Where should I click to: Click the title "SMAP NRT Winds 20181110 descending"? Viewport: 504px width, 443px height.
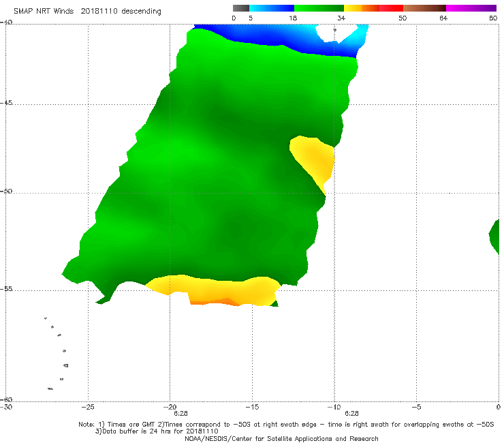[87, 11]
